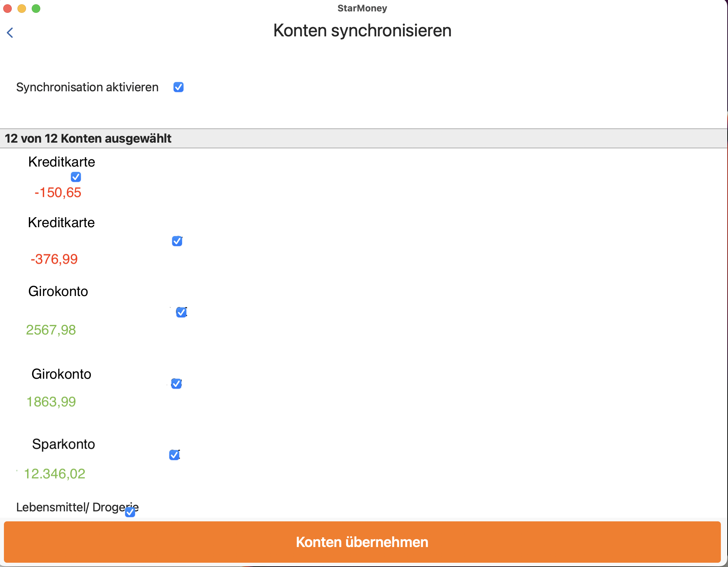Click the Sparkonto balance 12.346,02

point(55,474)
